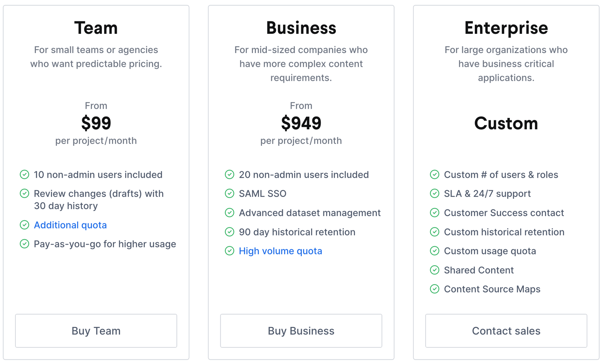The height and width of the screenshot is (364, 603).
Task: Click the Enterprise plan heading
Action: point(506,28)
